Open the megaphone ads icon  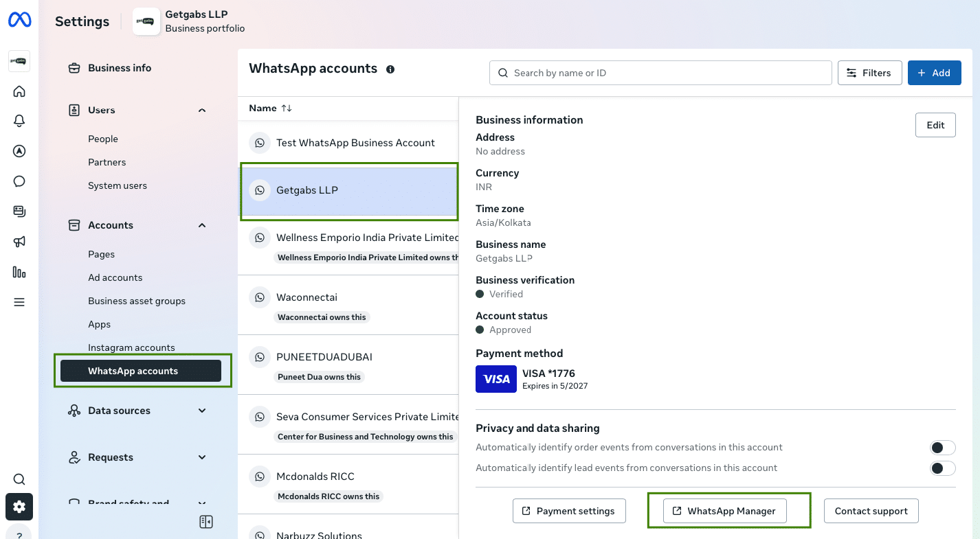[x=19, y=242]
